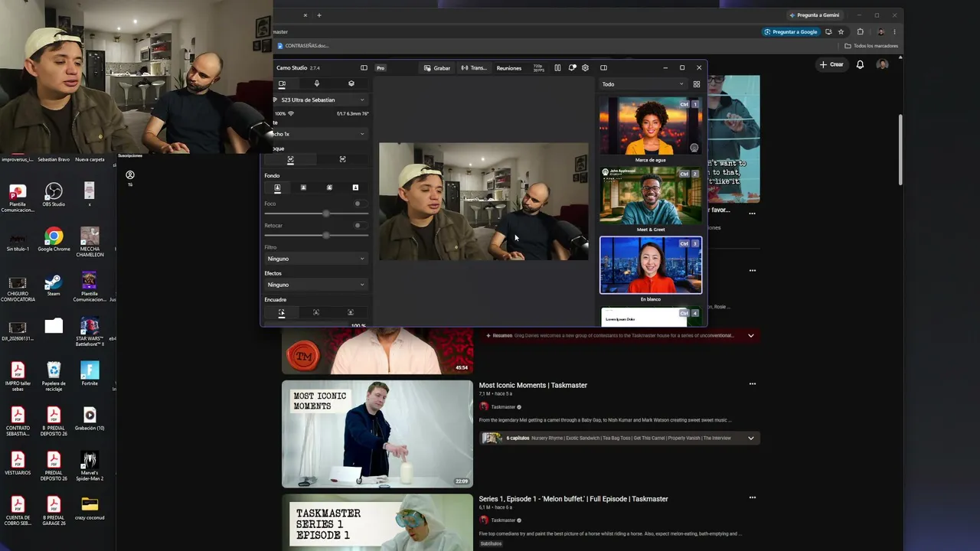
Task: Open more options for Most Iconic Moments video
Action: point(753,384)
